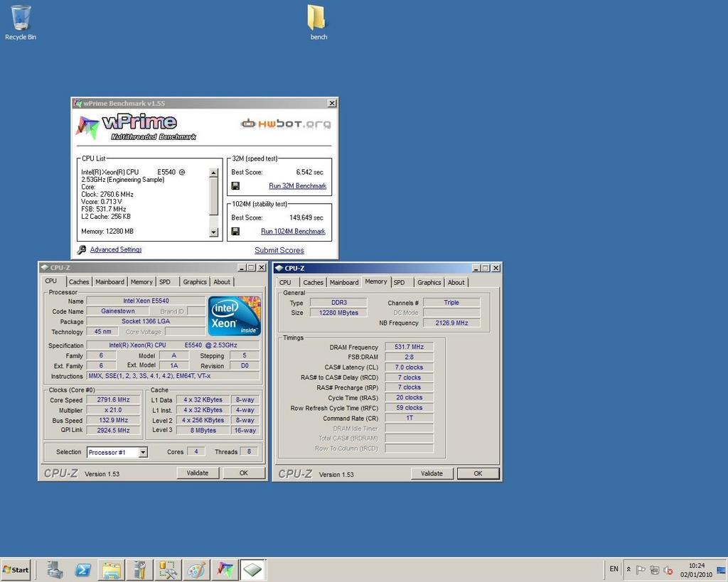The width and height of the screenshot is (728, 582).
Task: Open Mainboard tab in right CPU-Z window
Action: pyautogui.click(x=344, y=282)
